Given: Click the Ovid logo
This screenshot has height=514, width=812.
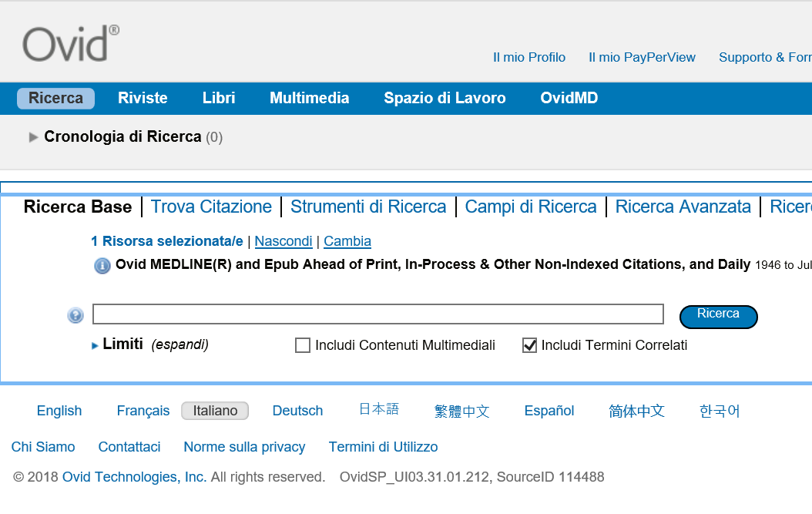Looking at the screenshot, I should coord(70,43).
